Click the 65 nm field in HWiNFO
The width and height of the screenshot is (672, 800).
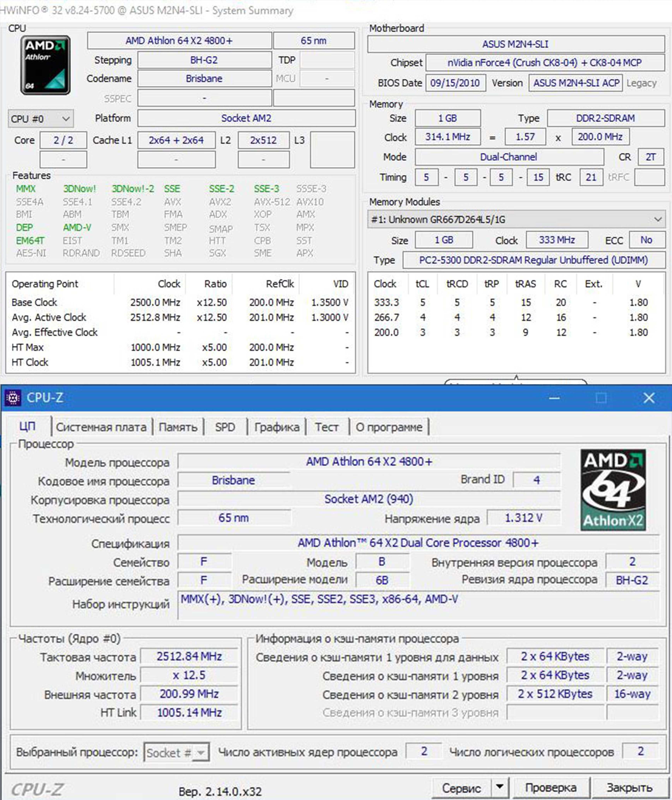(x=314, y=41)
